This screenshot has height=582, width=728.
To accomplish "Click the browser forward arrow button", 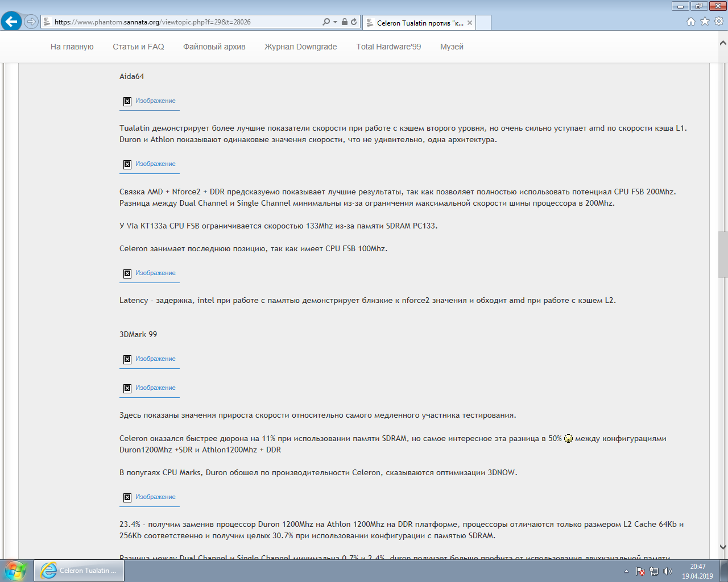I will 31,22.
